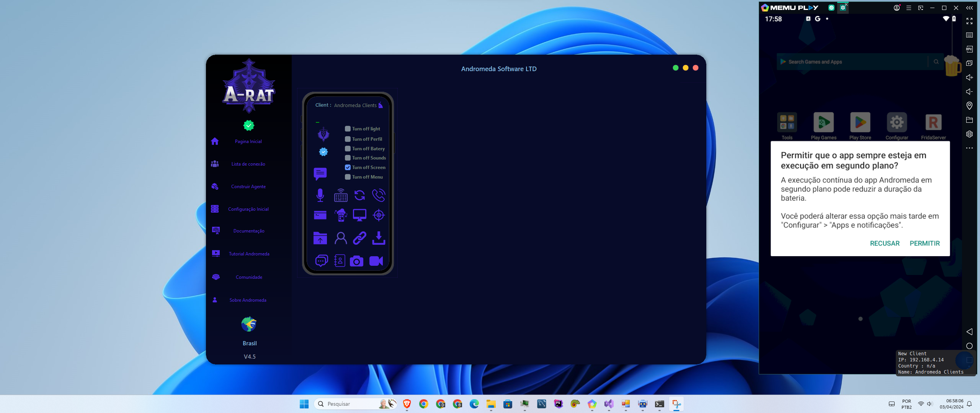Enable Turn off Sounds checkbox
This screenshot has height=413, width=980.
[348, 158]
